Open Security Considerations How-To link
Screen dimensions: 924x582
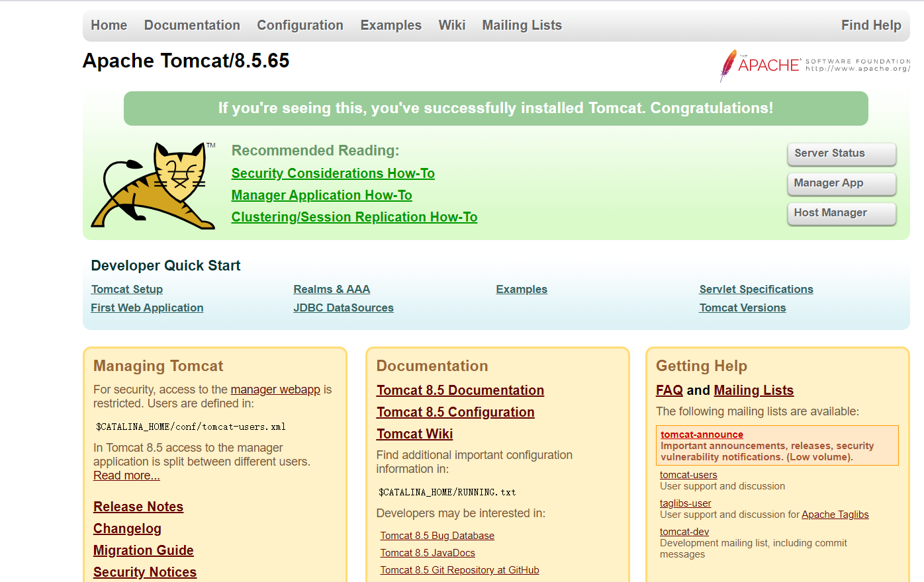click(x=333, y=173)
